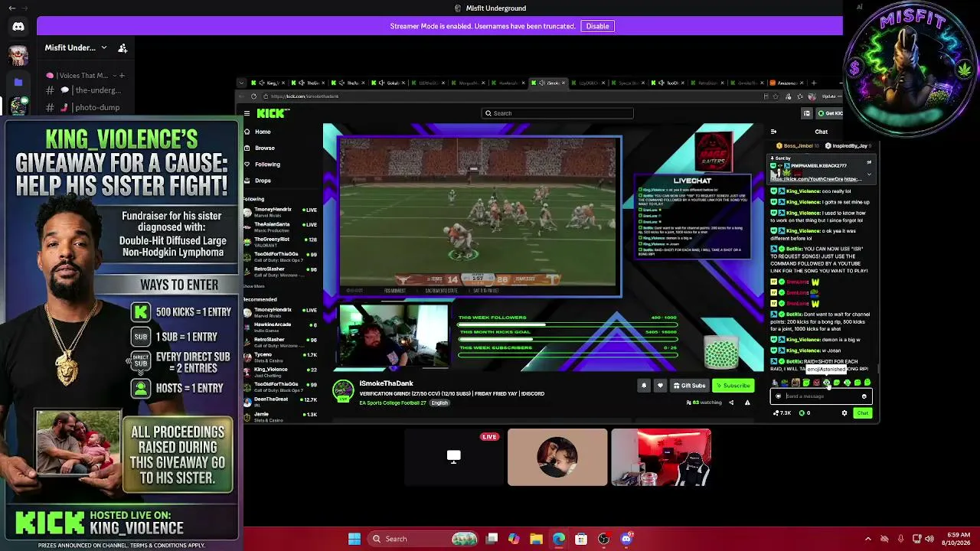Show hidden system tray icons chevron
Image resolution: width=980 pixels, height=551 pixels.
(867, 539)
